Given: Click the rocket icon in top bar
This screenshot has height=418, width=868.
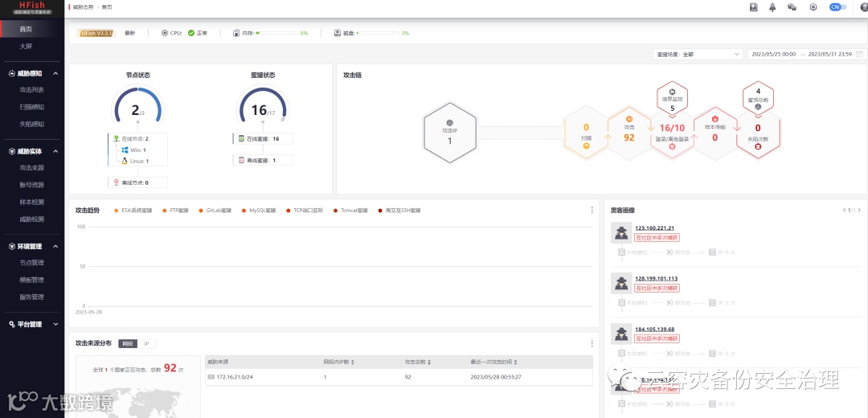Looking at the screenshot, I should click(772, 7).
